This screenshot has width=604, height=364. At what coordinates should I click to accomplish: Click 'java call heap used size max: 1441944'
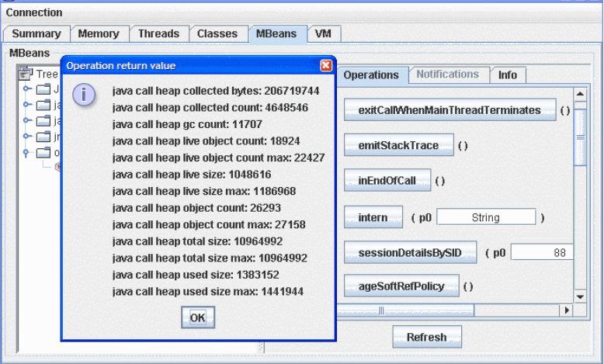(x=208, y=292)
